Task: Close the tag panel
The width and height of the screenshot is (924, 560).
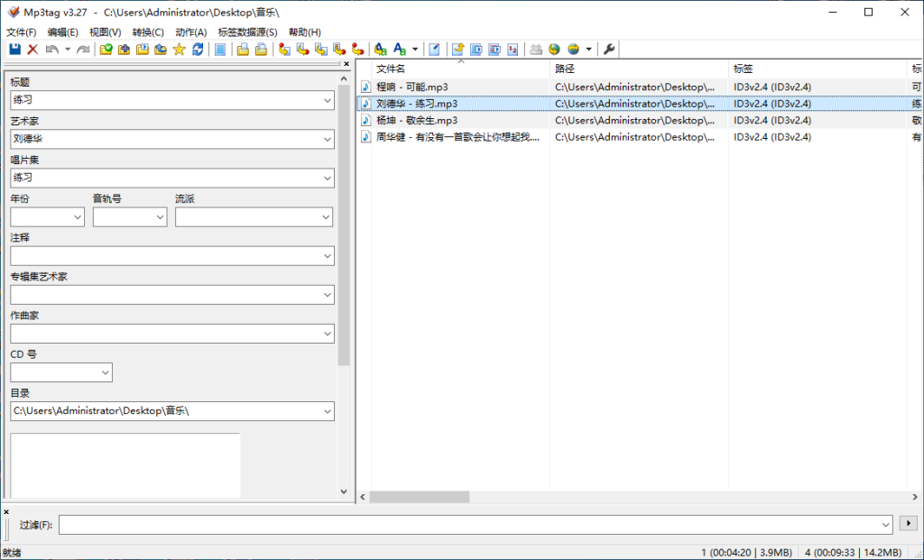Action: click(346, 64)
